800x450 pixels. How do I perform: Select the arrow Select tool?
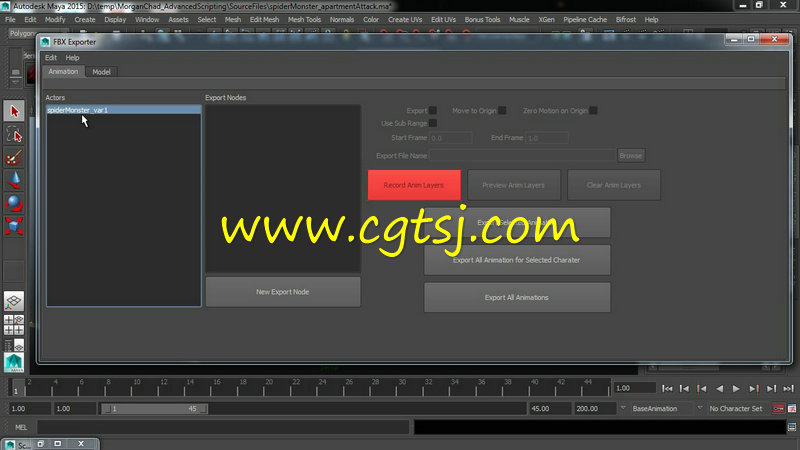[14, 111]
